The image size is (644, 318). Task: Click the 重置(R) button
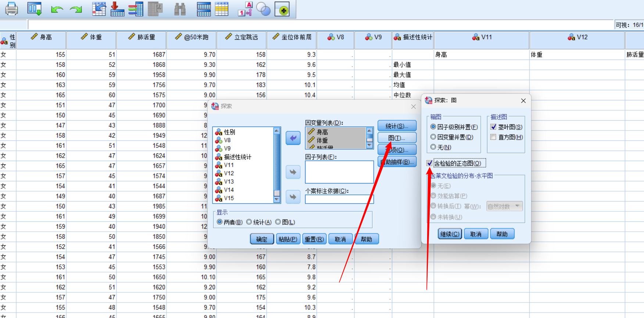314,239
